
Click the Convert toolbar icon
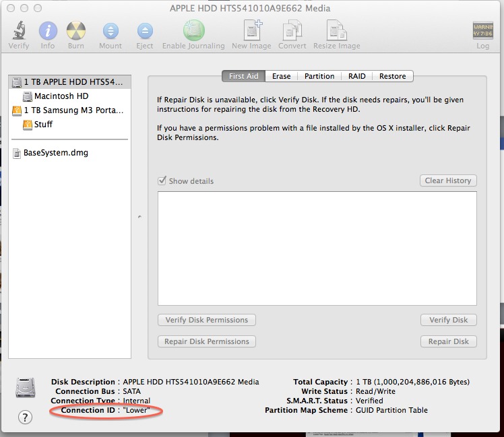[292, 30]
